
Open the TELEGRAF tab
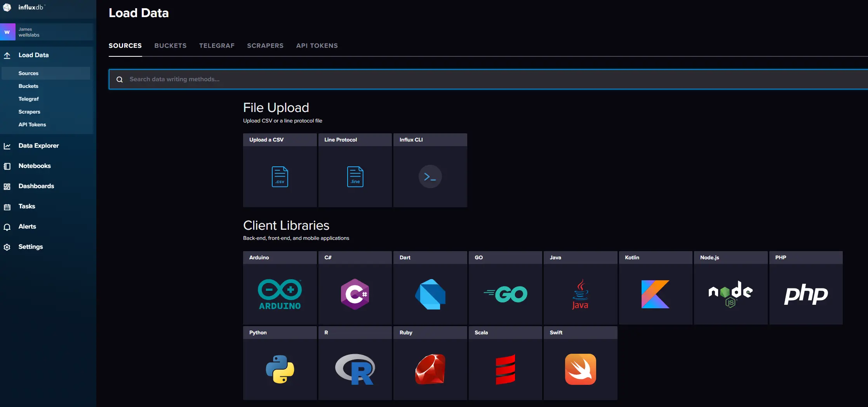[x=217, y=45]
